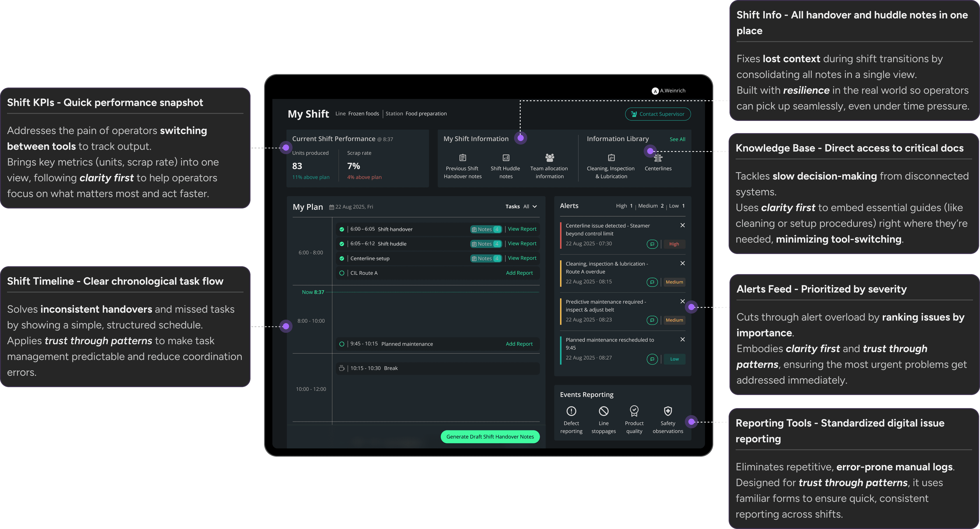Open Cleaning, Inspection & Lubrication library icon
Viewport: 980px width, 529px height.
611,158
